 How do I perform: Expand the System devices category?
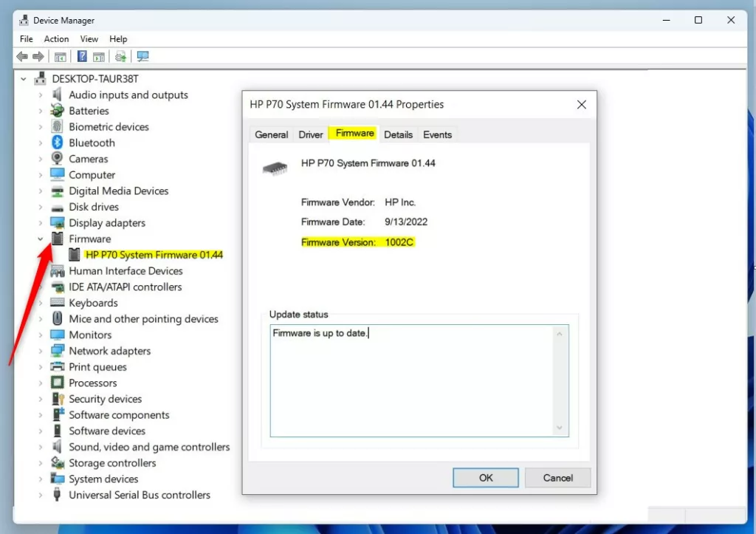pyautogui.click(x=41, y=479)
